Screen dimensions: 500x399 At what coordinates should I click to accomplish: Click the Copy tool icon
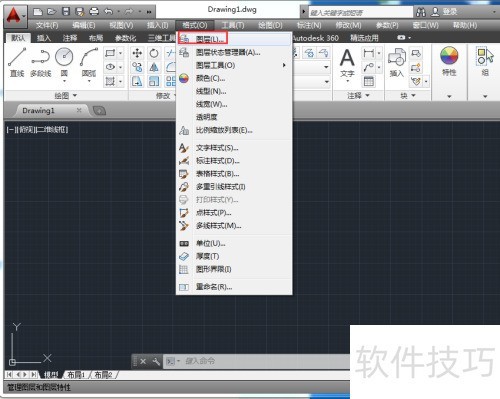(137, 67)
